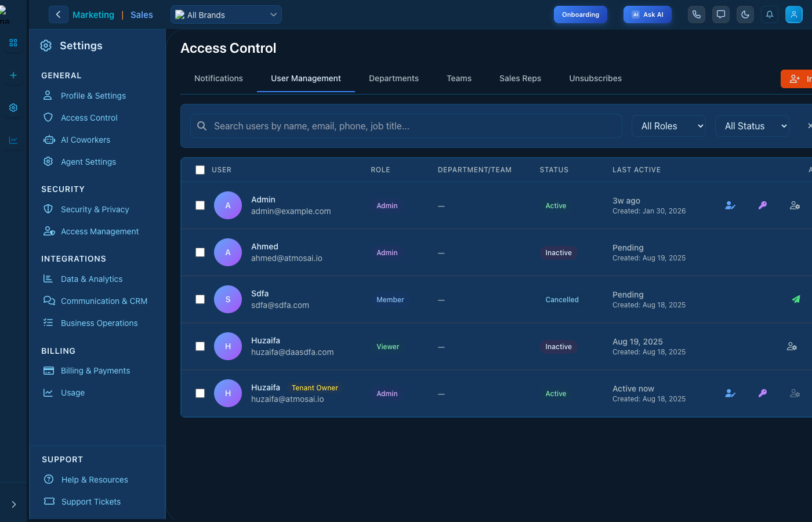Open Data & Analytics integrations

click(92, 279)
